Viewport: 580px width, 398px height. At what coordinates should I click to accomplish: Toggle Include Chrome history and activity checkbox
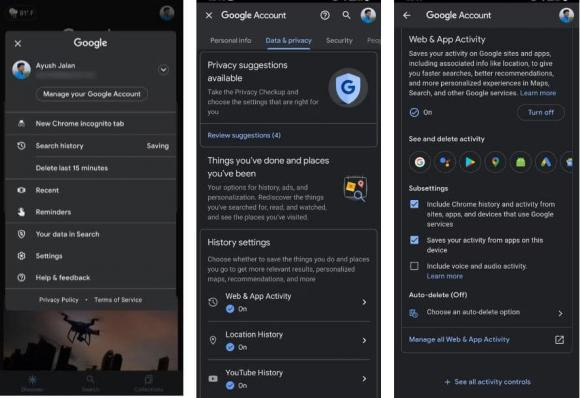(x=414, y=204)
